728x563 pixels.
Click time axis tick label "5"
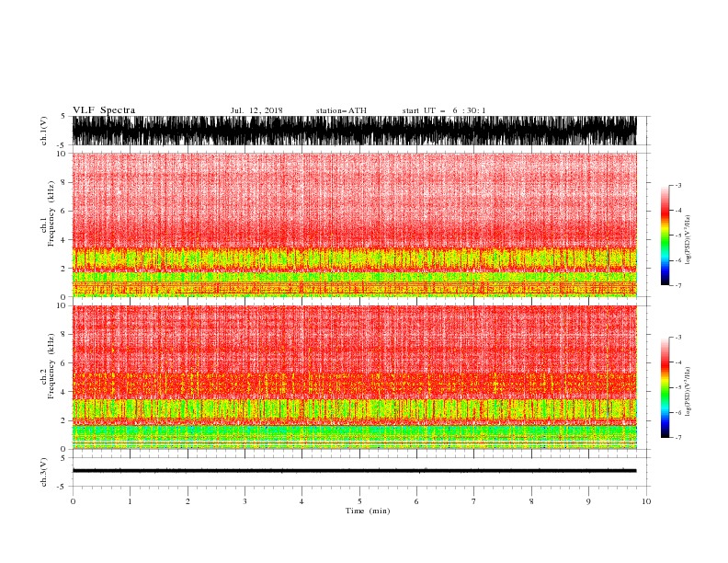pos(359,501)
